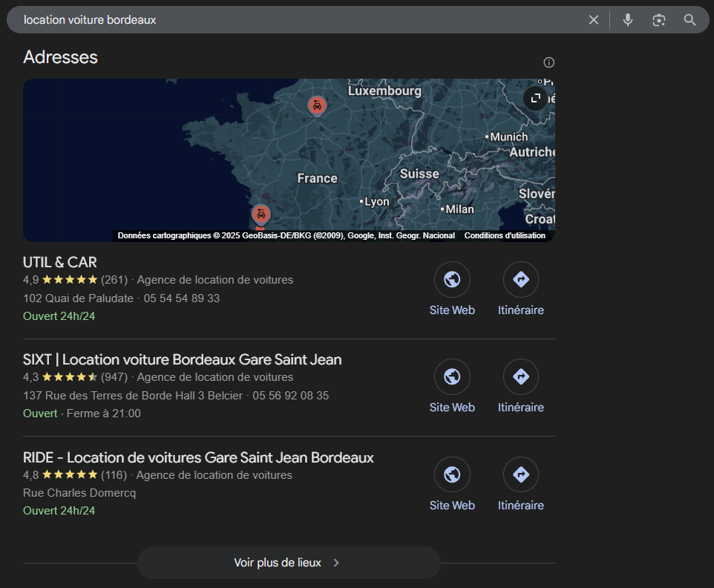Image resolution: width=714 pixels, height=588 pixels.
Task: Clear the search query with the X icon
Action: 593,19
